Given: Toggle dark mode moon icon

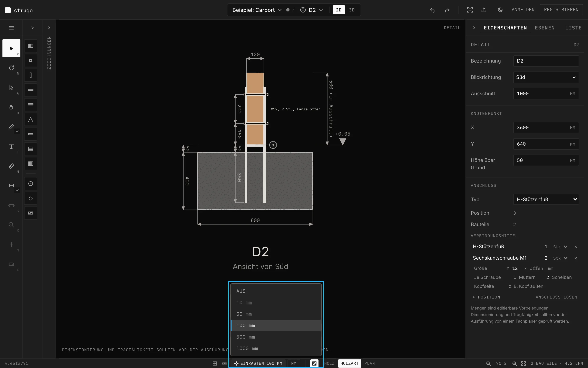Looking at the screenshot, I should click(x=500, y=10).
